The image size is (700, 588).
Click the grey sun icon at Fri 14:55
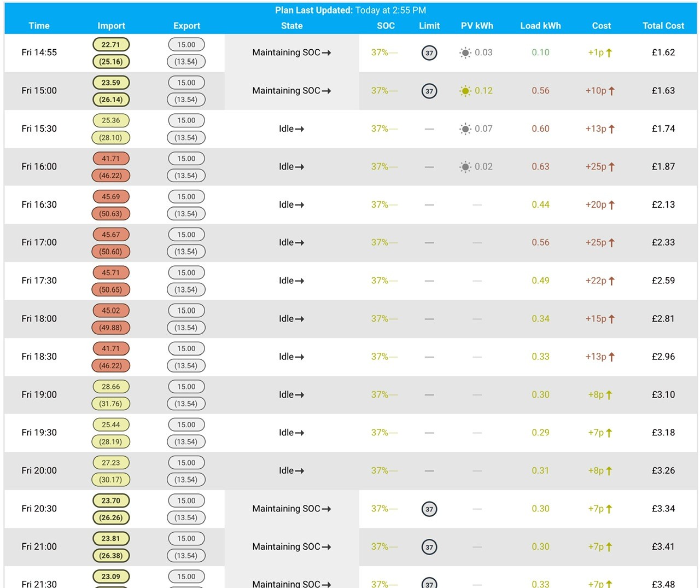(x=465, y=53)
